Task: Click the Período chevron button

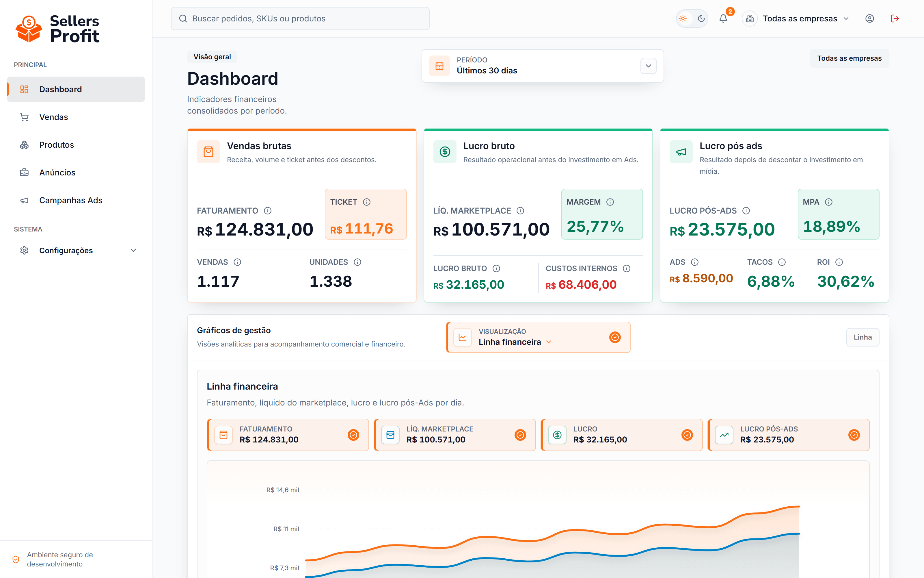Action: point(648,66)
